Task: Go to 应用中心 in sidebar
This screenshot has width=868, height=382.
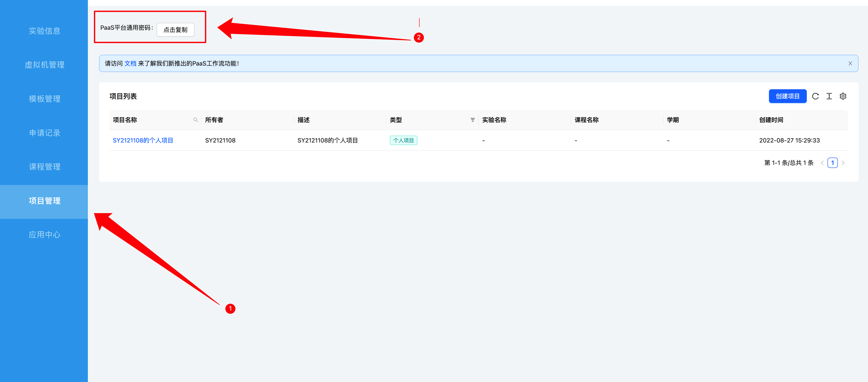Action: point(44,235)
